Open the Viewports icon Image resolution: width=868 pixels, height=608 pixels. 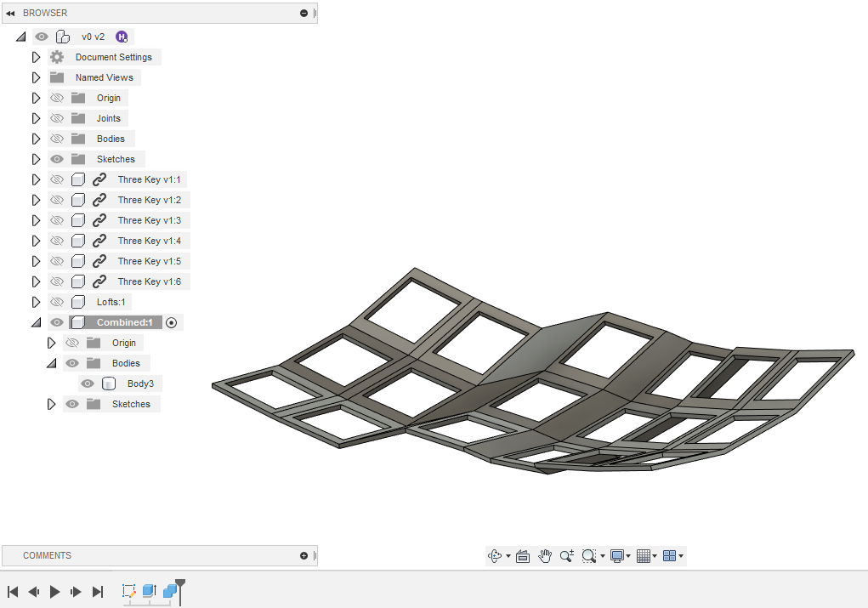pos(670,555)
